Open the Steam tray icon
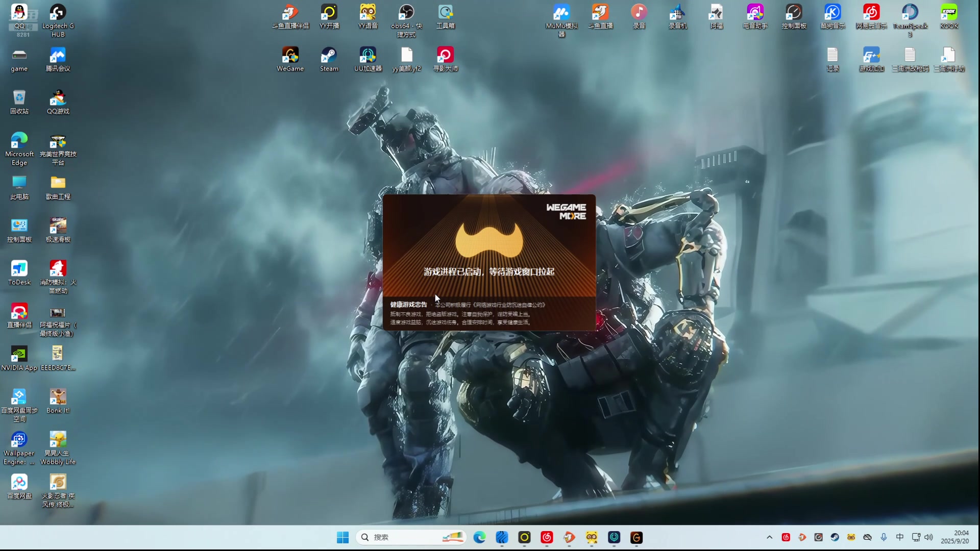 pos(835,537)
